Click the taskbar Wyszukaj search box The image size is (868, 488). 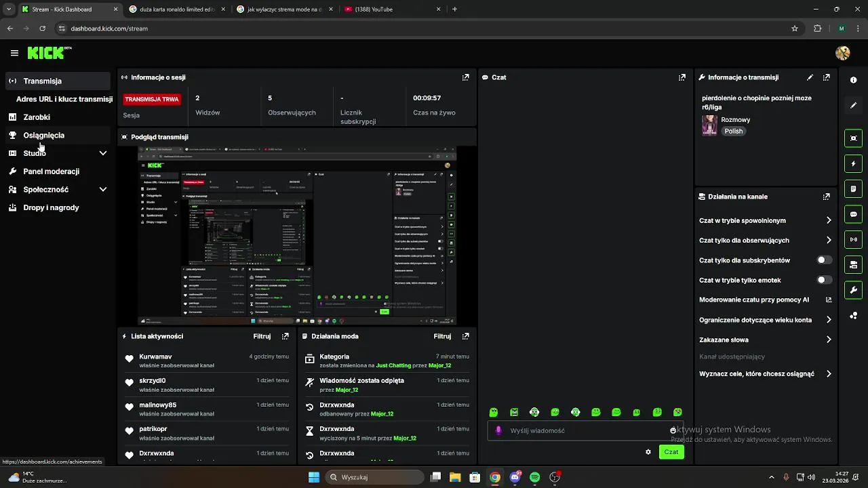coord(374,477)
